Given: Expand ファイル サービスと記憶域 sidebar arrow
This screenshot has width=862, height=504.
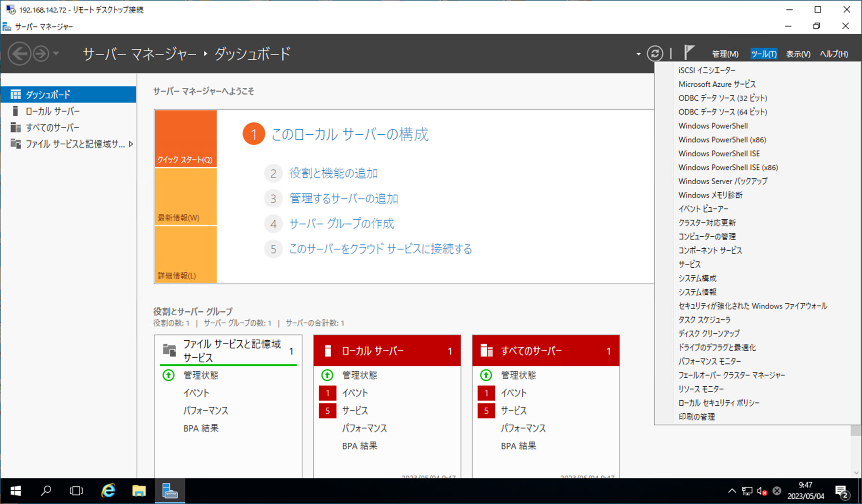Looking at the screenshot, I should (131, 144).
